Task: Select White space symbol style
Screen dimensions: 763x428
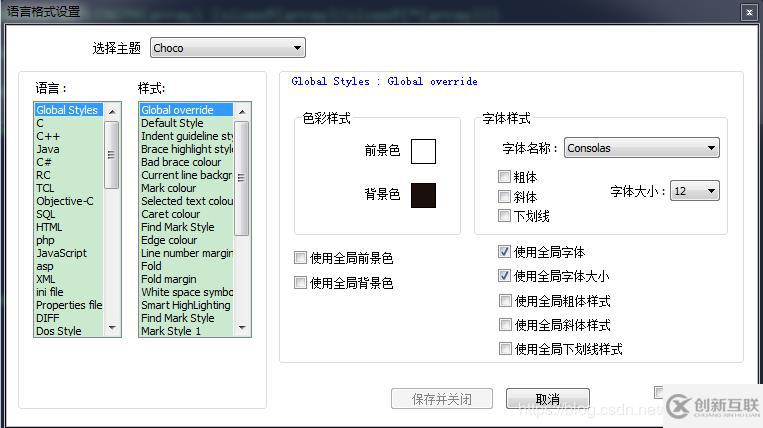Action: click(186, 292)
